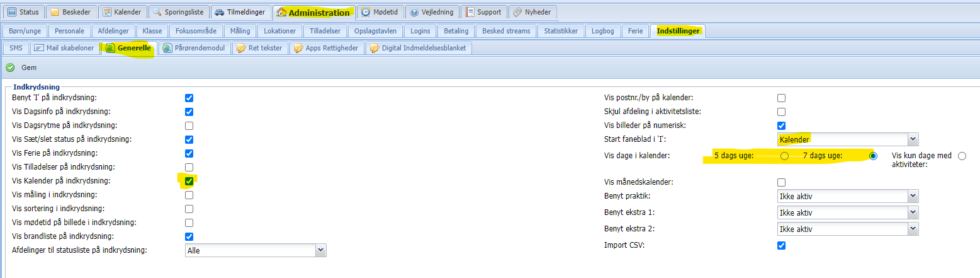Viewport: 980px width, 278px height.
Task: Enable Vis Tilladelser på indkrydsning
Action: 189,167
